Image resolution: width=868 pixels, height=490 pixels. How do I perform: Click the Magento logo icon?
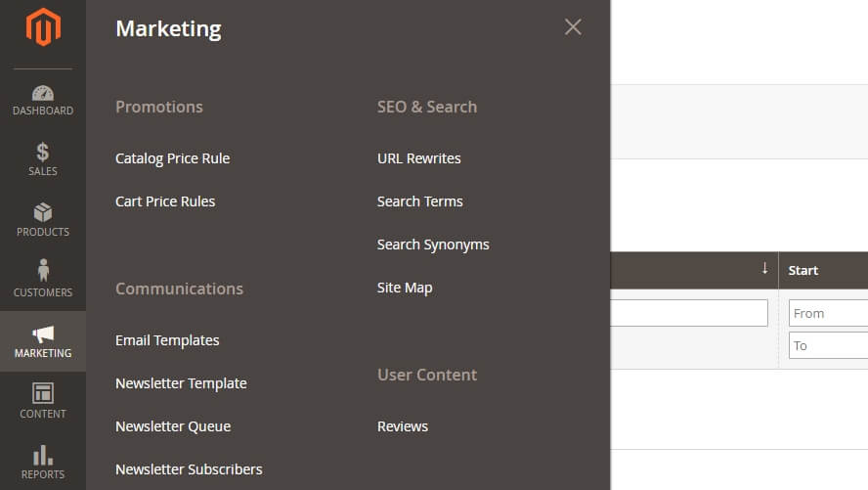pos(43,27)
